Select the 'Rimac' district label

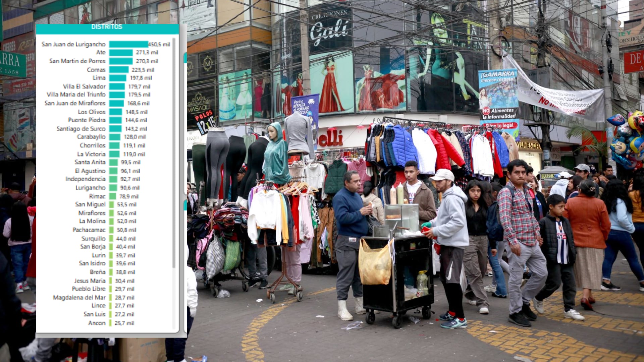click(x=97, y=196)
